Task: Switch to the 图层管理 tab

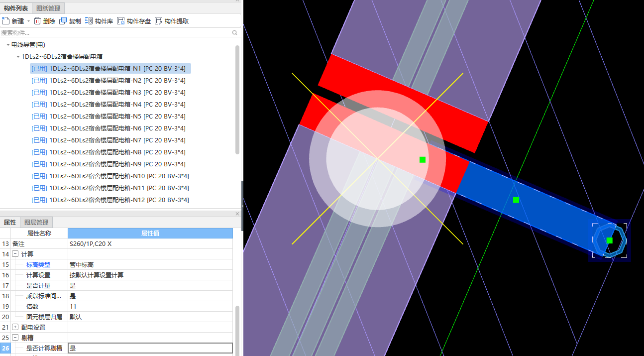Action: [x=36, y=223]
